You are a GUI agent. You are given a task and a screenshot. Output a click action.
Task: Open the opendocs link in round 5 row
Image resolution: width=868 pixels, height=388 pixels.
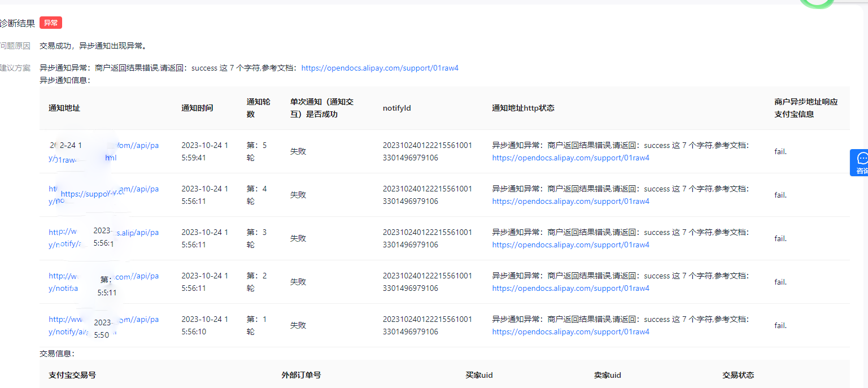tap(570, 158)
